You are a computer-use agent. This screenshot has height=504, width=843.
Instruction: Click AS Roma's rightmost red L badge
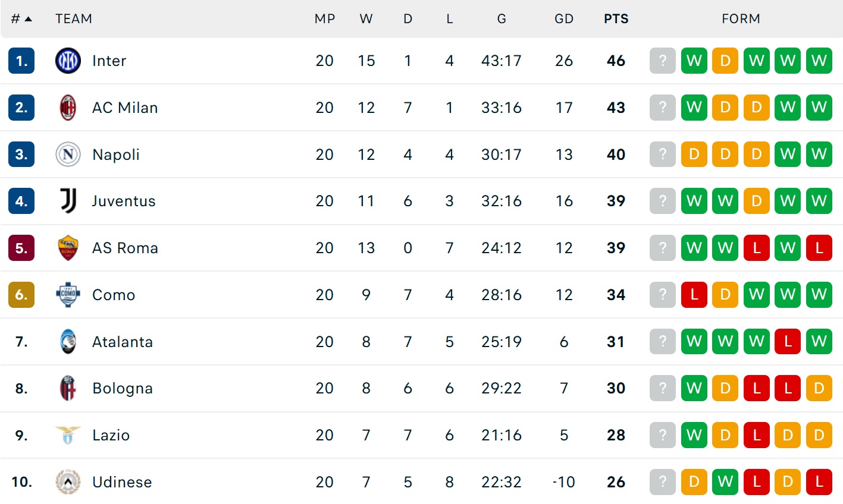click(819, 248)
